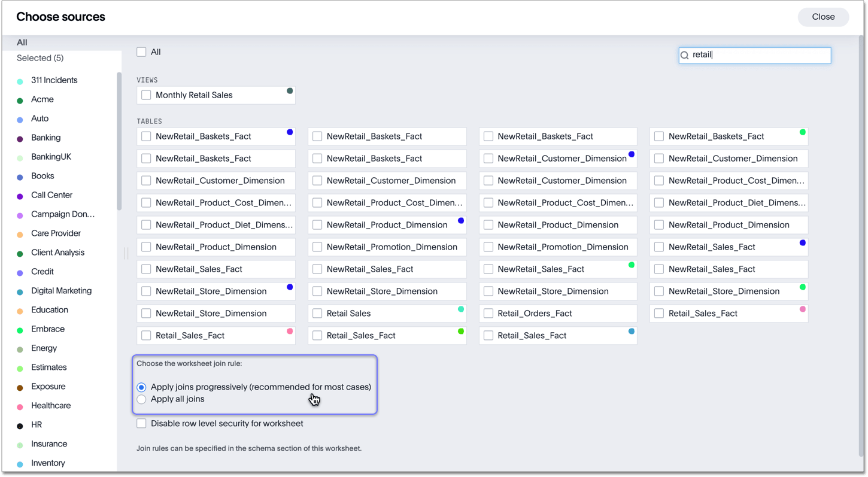The width and height of the screenshot is (868, 477).
Task: Click the dark dot on Monthly Retail Sales tile
Action: coord(290,91)
